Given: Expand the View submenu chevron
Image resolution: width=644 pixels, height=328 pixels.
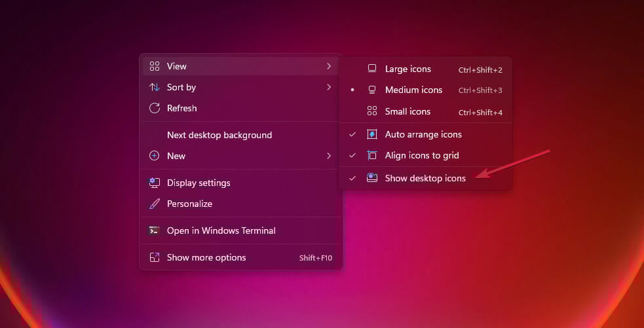Looking at the screenshot, I should pos(329,66).
